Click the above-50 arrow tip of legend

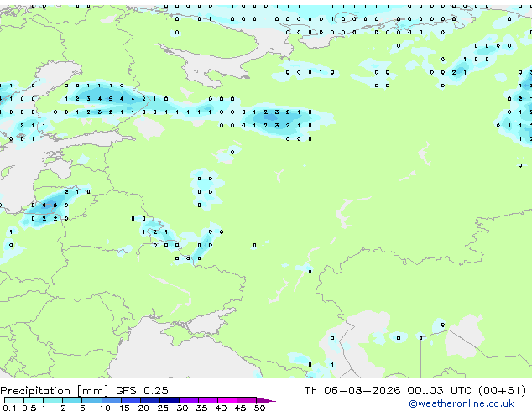pyautogui.click(x=266, y=400)
